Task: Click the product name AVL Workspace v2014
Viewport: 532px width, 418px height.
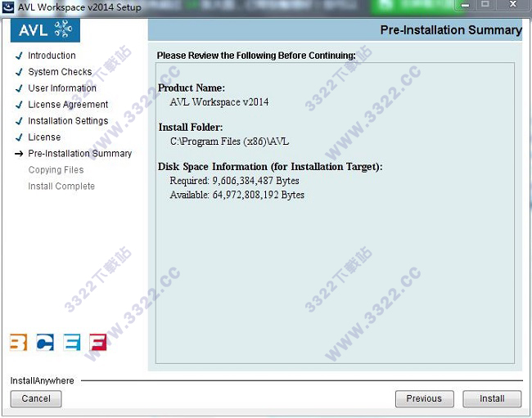Action: (219, 102)
